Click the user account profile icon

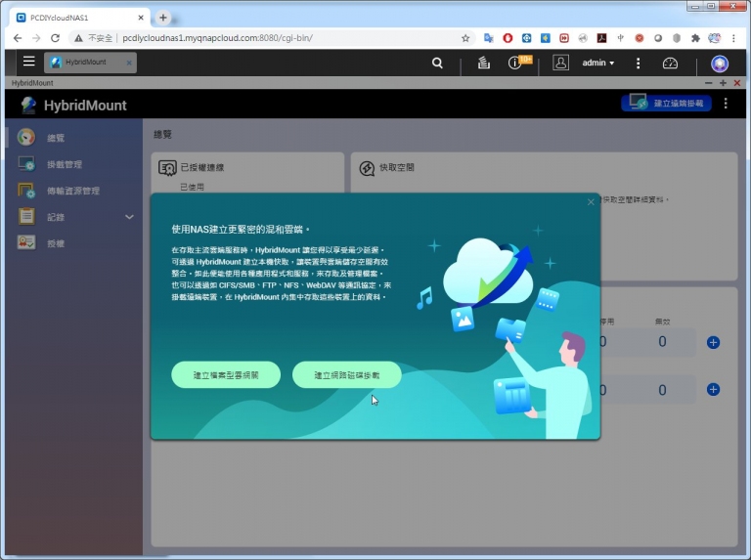click(x=560, y=63)
